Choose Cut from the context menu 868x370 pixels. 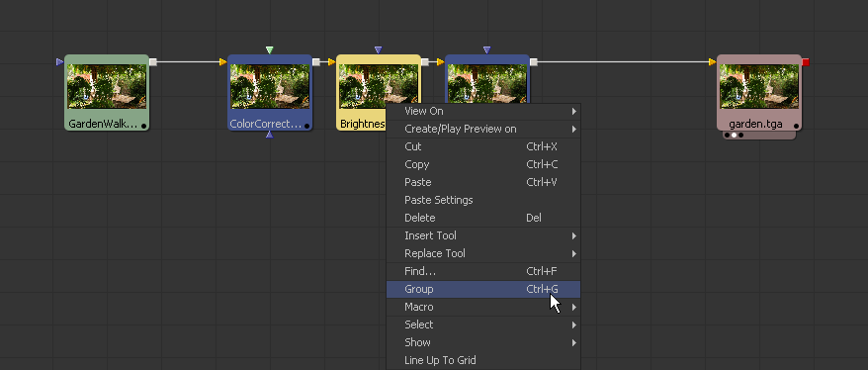(x=483, y=146)
